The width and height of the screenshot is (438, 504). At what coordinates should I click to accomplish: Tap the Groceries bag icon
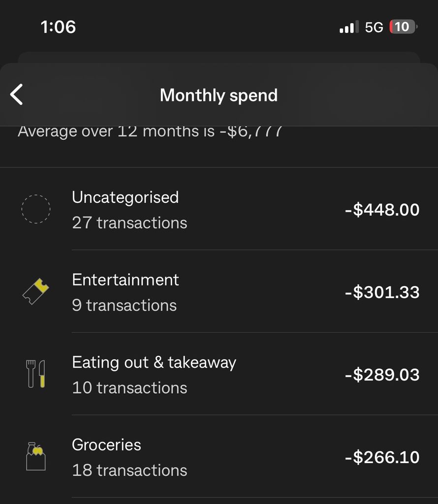coord(36,456)
